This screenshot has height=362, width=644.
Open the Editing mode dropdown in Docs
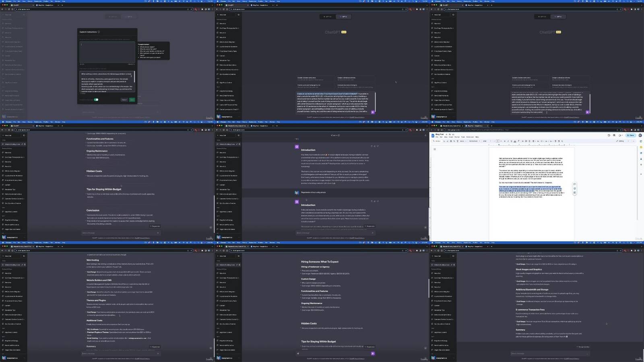click(x=621, y=141)
